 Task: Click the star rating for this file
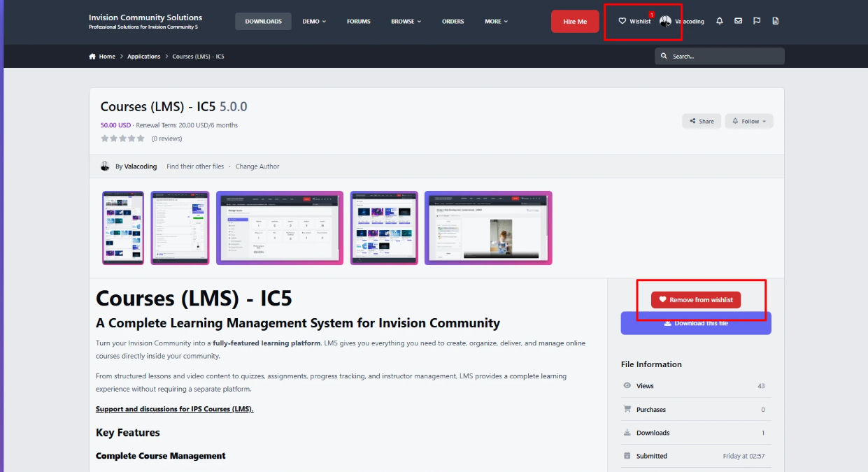coord(122,138)
